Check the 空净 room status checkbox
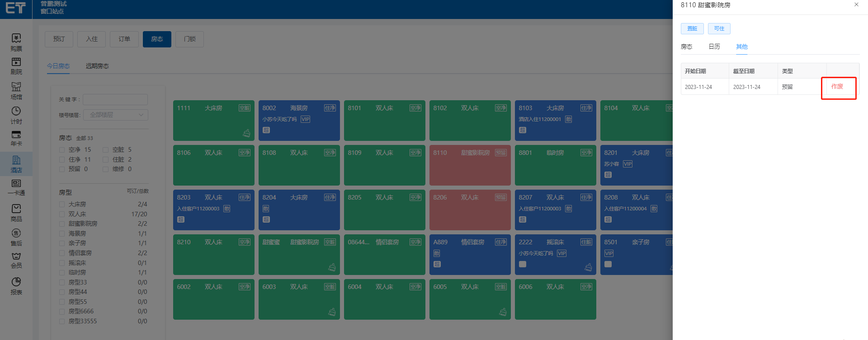868x340 pixels. point(62,150)
